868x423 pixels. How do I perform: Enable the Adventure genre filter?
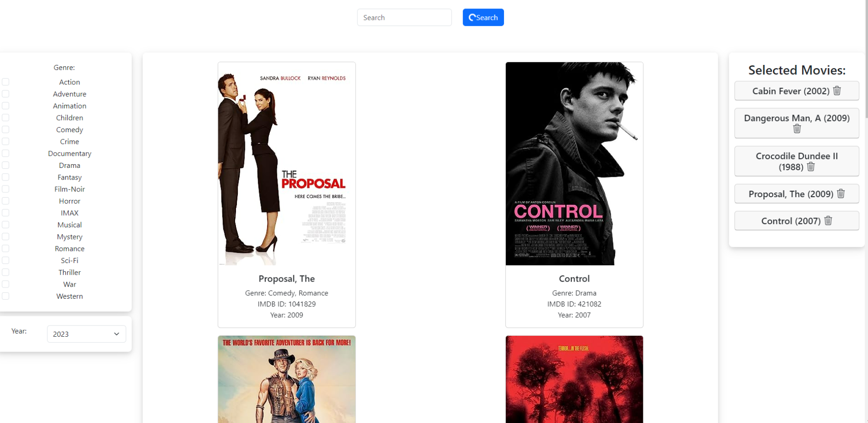click(6, 94)
